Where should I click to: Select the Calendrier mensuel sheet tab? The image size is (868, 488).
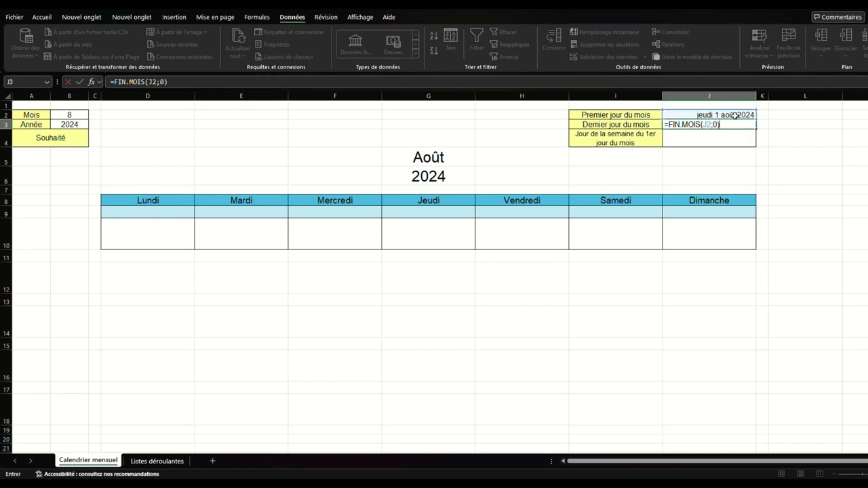(88, 460)
